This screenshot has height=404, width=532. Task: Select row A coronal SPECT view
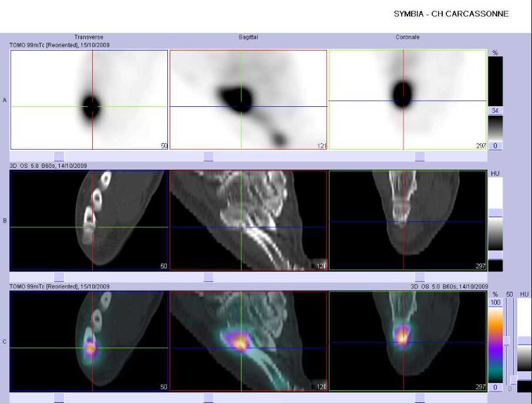[x=408, y=100]
